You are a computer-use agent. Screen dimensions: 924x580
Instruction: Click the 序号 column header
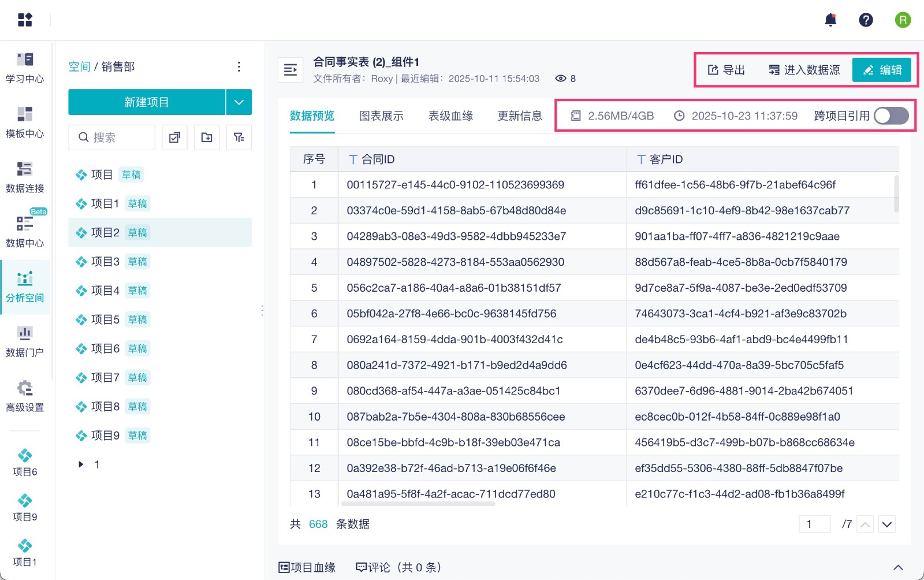(x=314, y=159)
